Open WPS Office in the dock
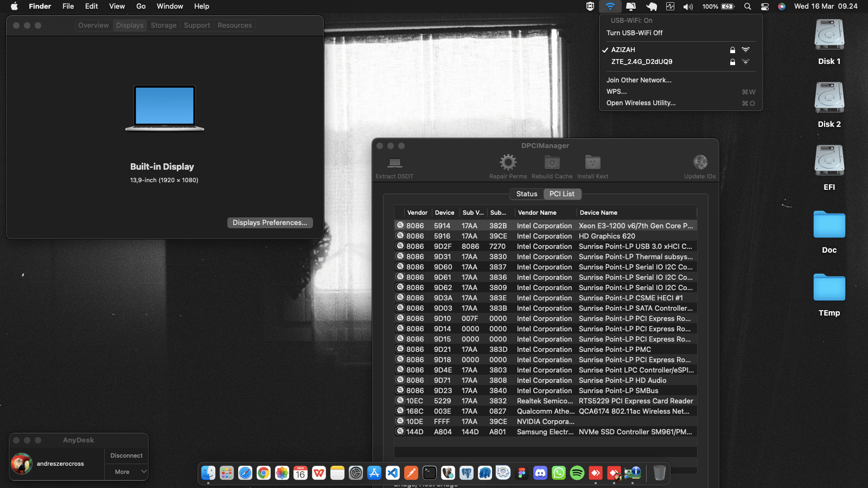The image size is (868, 488). pyautogui.click(x=319, y=473)
